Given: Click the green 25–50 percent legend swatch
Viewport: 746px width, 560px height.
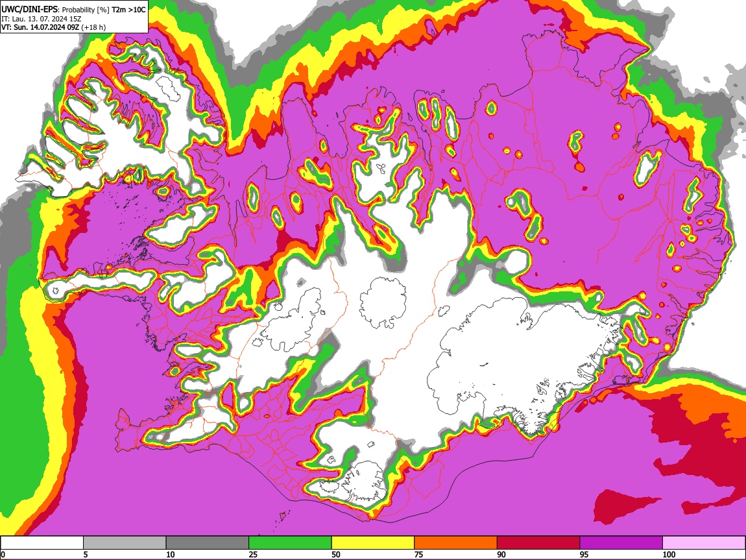Looking at the screenshot, I should [290, 542].
